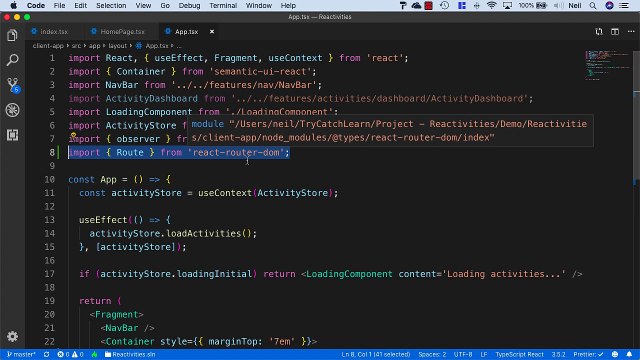The image size is (640, 360).
Task: Open notifications bell in status bar
Action: (x=629, y=354)
